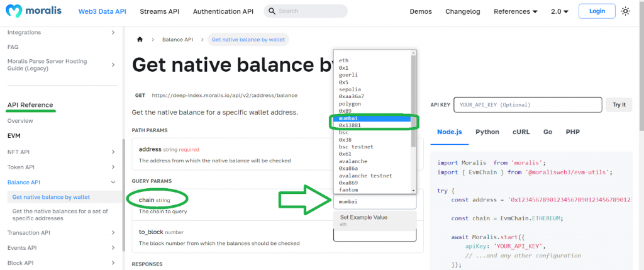This screenshot has height=270, width=644.
Task: Focus the Search box
Action: pyautogui.click(x=306, y=11)
